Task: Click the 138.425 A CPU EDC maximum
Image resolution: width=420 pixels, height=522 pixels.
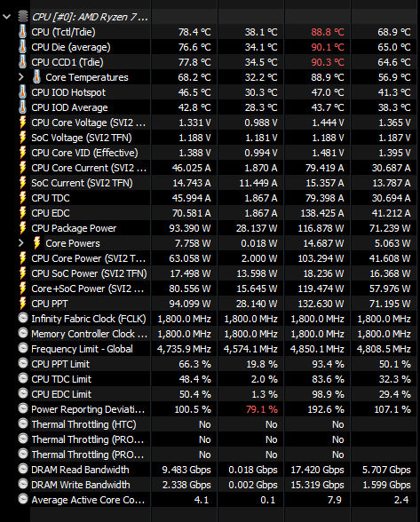Action: (322, 213)
